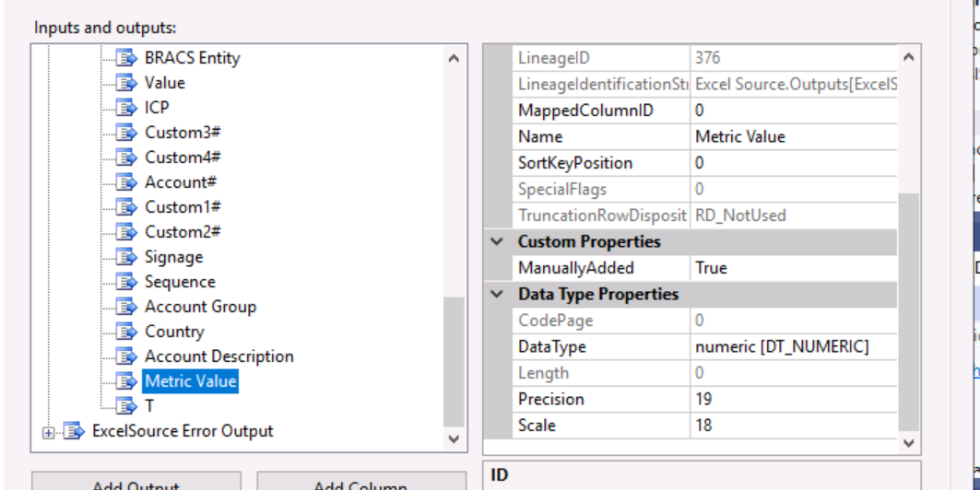Click the Country column icon
This screenshot has height=490, width=980.
(x=127, y=332)
